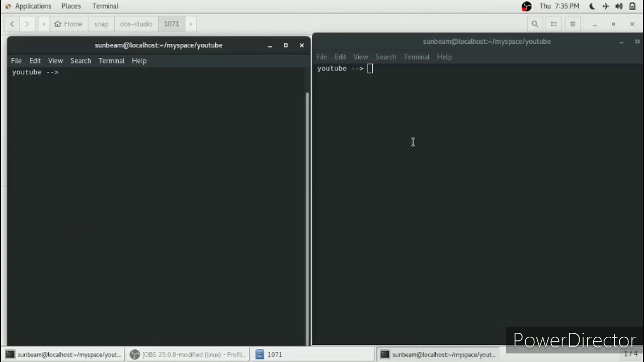Navigate to obs-studio folder in path bar
Image resolution: width=644 pixels, height=362 pixels.
pos(136,24)
